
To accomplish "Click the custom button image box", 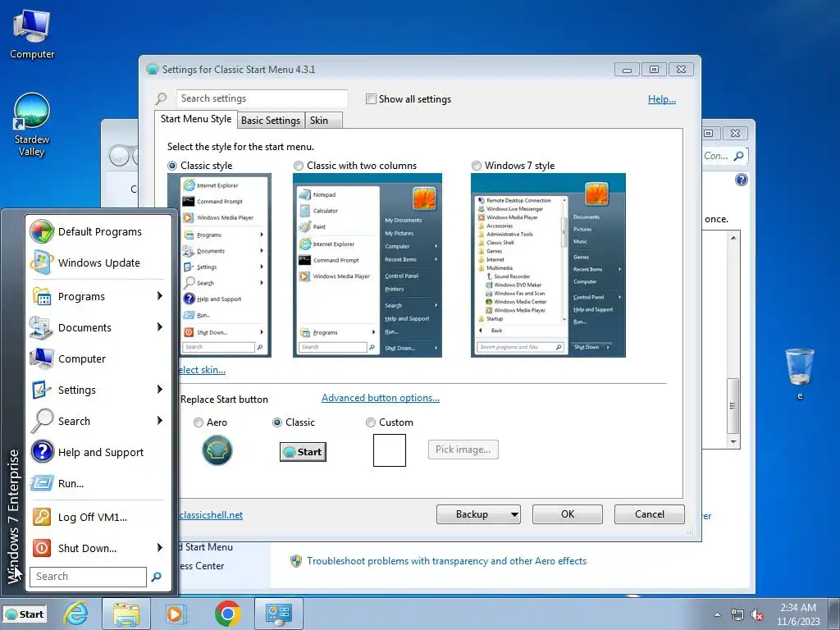I will pos(390,450).
